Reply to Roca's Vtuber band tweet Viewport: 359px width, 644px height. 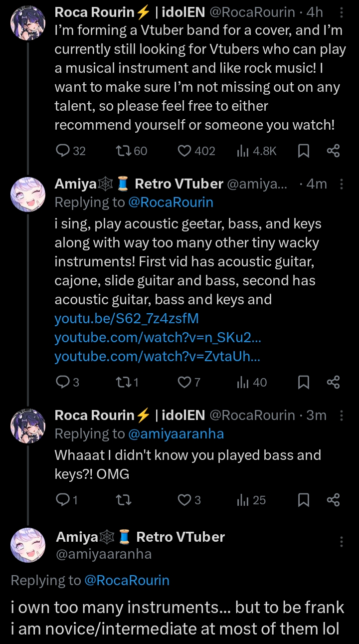point(63,151)
